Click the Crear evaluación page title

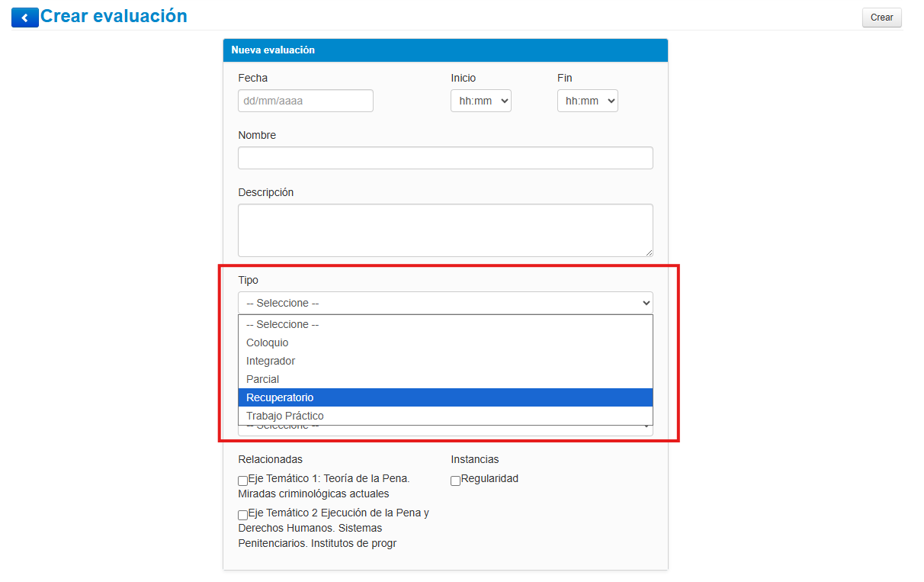114,16
